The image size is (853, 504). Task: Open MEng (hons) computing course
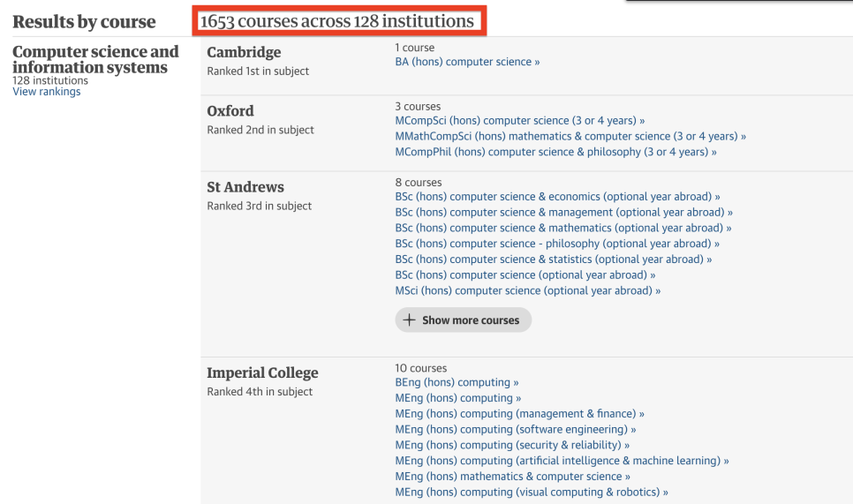(457, 399)
